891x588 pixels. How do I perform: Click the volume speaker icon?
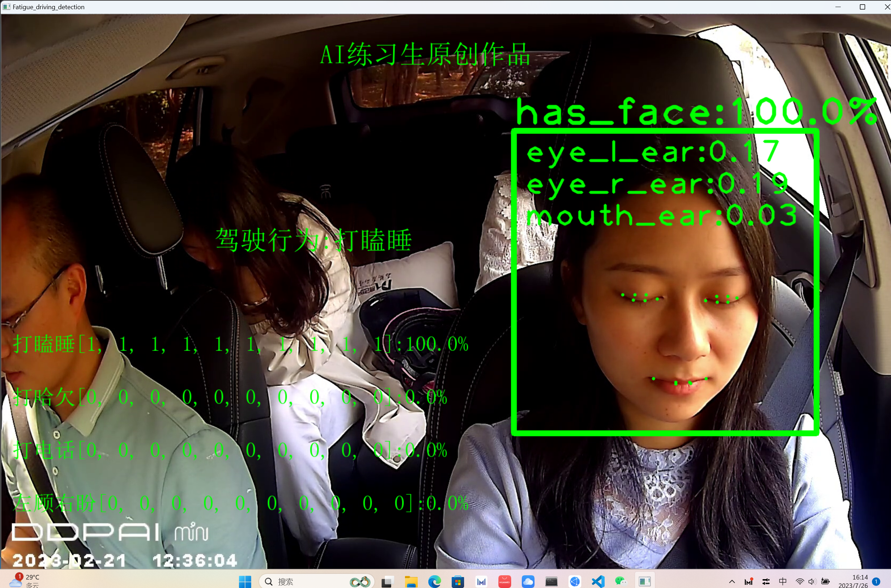click(812, 582)
